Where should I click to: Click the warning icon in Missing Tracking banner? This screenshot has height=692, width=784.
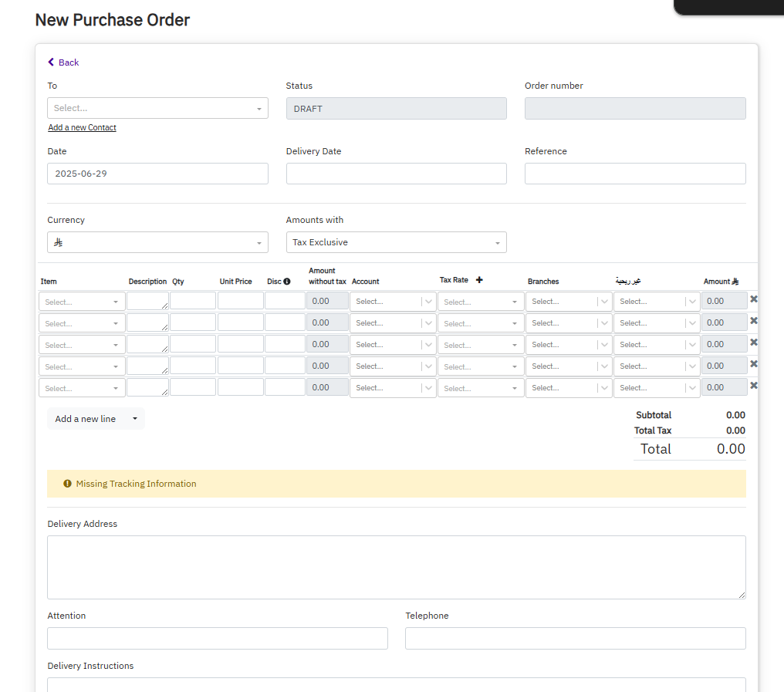click(x=67, y=484)
